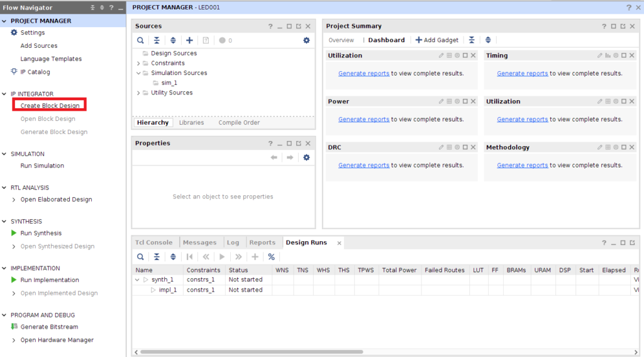Expand the Constraints folder in Sources
Image resolution: width=644 pixels, height=357 pixels.
pyautogui.click(x=138, y=63)
